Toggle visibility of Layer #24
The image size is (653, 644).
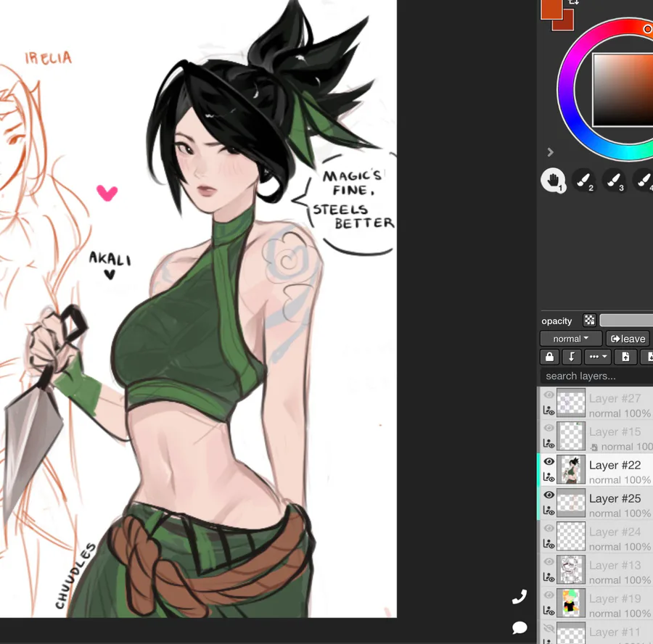tap(549, 528)
